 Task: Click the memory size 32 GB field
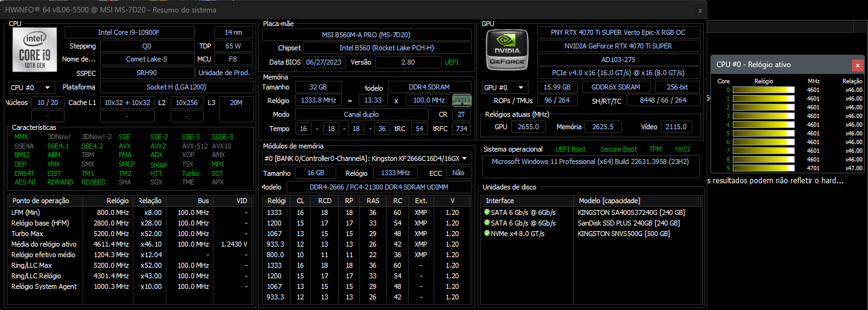[318, 87]
